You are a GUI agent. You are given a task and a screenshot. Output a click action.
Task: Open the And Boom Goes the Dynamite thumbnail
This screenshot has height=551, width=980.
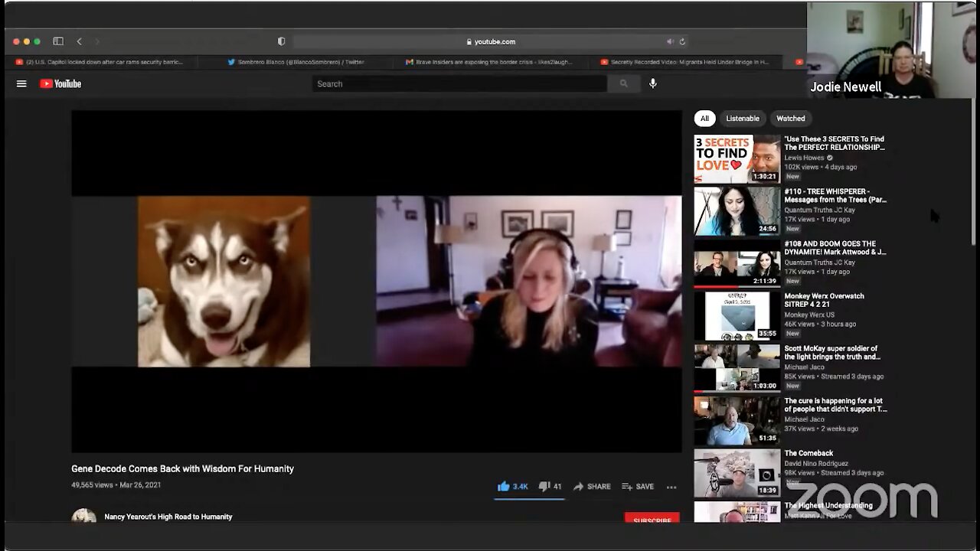pos(737,264)
